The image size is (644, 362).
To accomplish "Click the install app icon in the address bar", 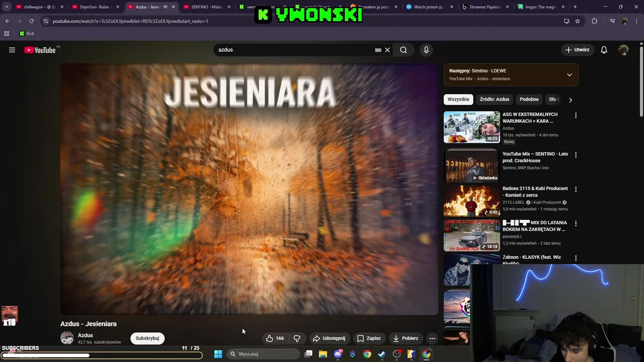I will [567, 21].
